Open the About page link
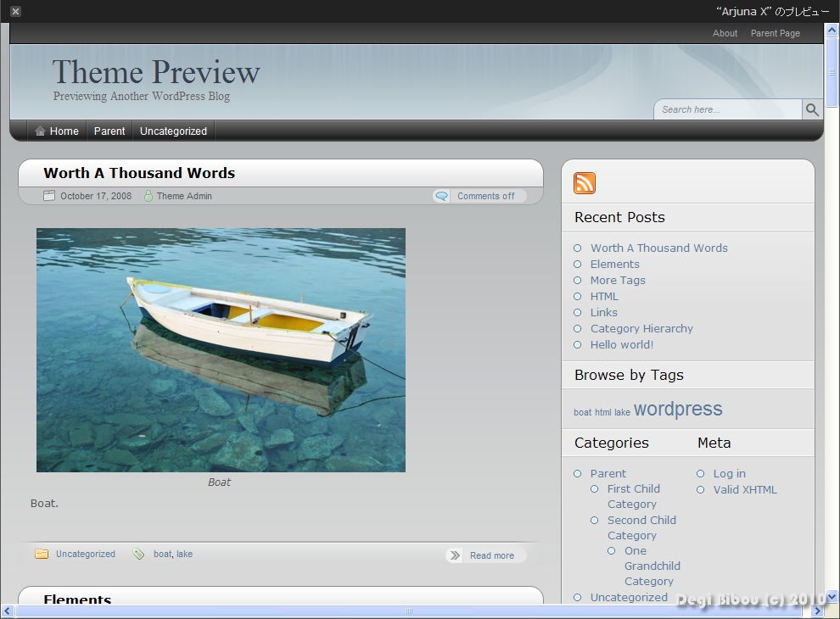Viewport: 840px width, 619px height. point(725,33)
